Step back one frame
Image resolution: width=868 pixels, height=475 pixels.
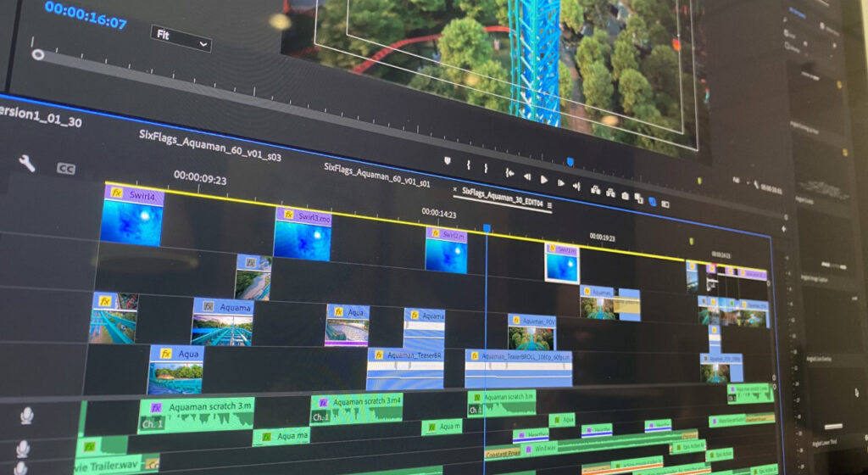527,176
